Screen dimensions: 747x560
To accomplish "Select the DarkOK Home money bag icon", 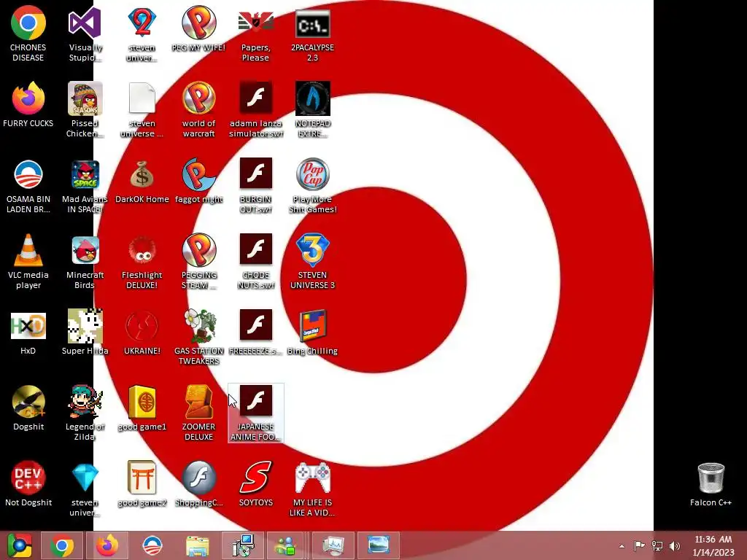I will 142,182.
